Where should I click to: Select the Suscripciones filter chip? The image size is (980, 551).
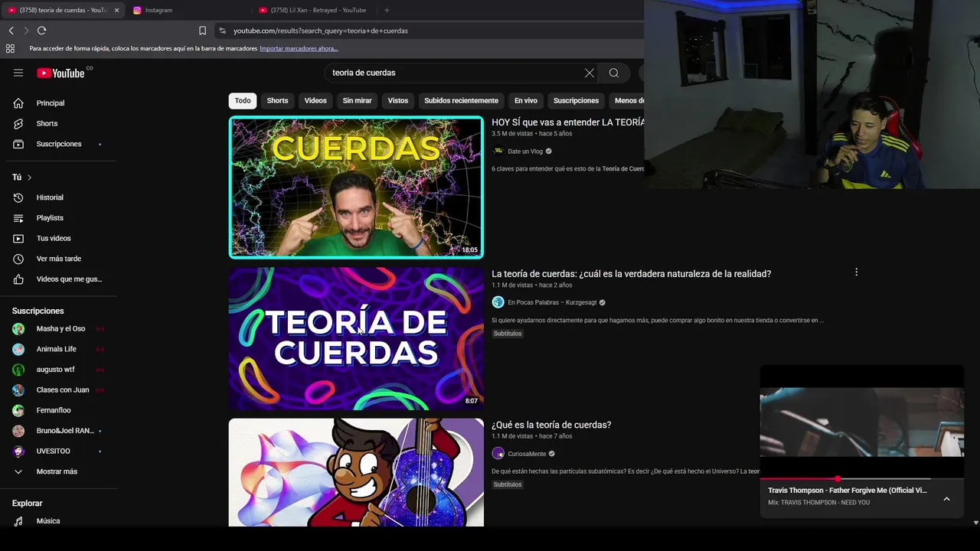coord(576,100)
